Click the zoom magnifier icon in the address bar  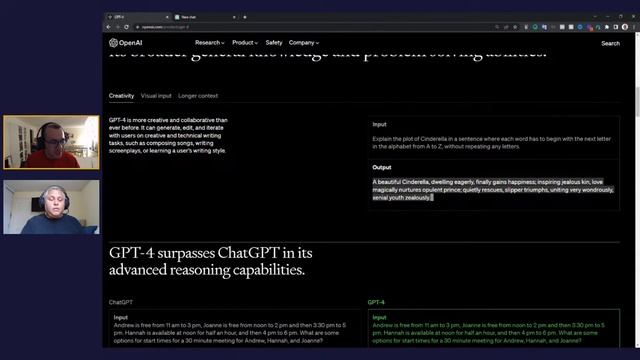[497, 27]
